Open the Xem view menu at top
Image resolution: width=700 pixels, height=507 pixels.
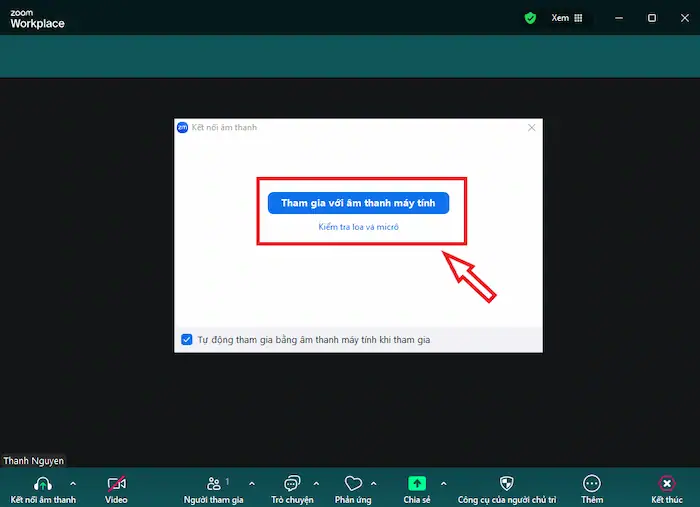point(566,18)
